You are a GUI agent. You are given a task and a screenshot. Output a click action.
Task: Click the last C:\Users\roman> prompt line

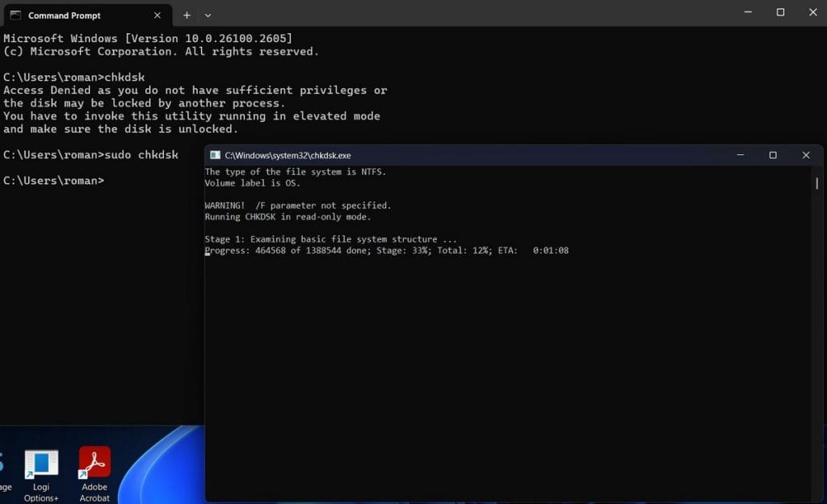coord(54,180)
